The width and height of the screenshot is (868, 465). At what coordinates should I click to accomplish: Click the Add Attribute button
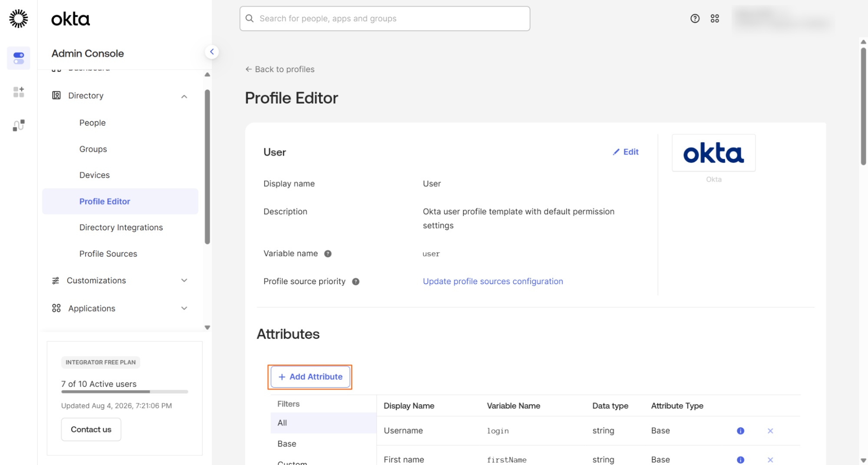pyautogui.click(x=310, y=377)
